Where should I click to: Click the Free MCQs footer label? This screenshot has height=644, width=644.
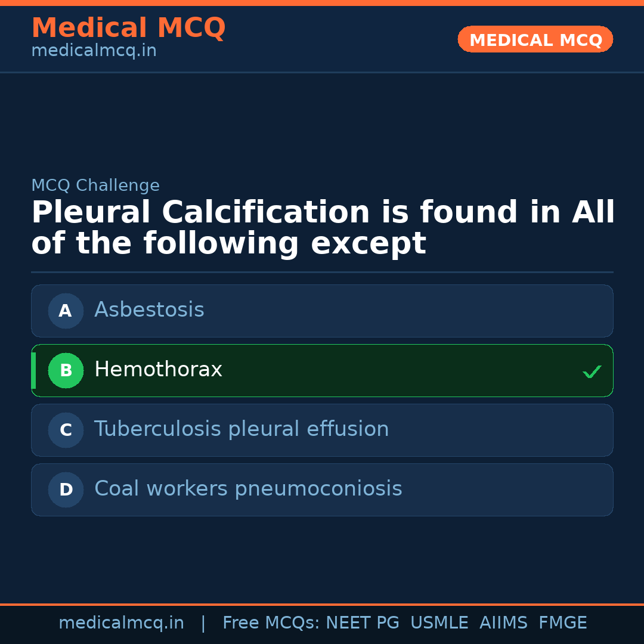point(271,623)
